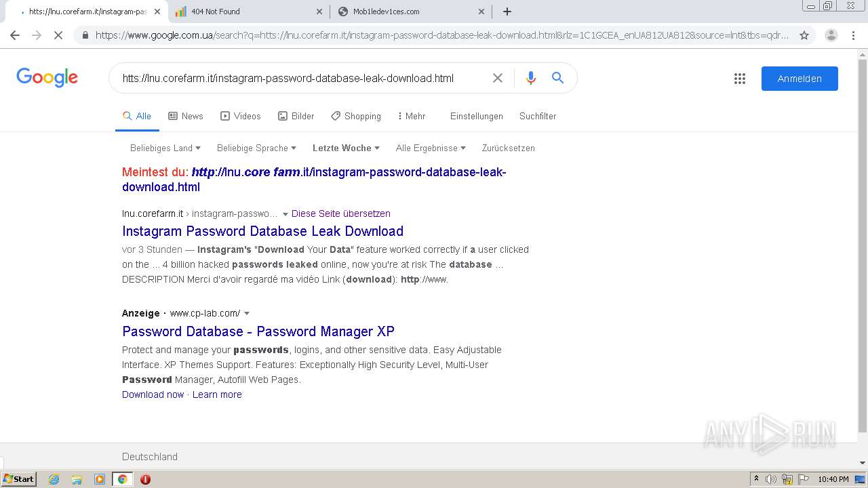
Task: Expand the Mehr menu
Action: tap(412, 116)
